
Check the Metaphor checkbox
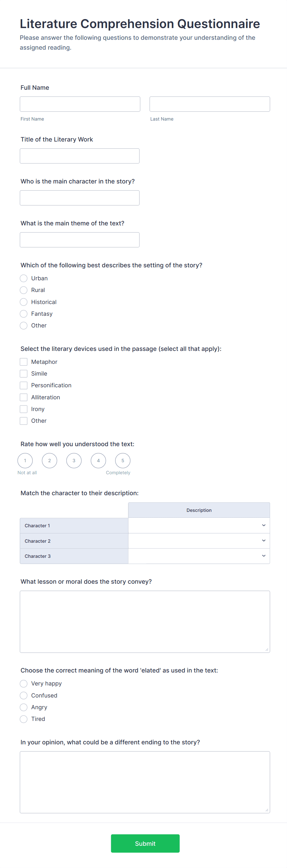click(23, 362)
